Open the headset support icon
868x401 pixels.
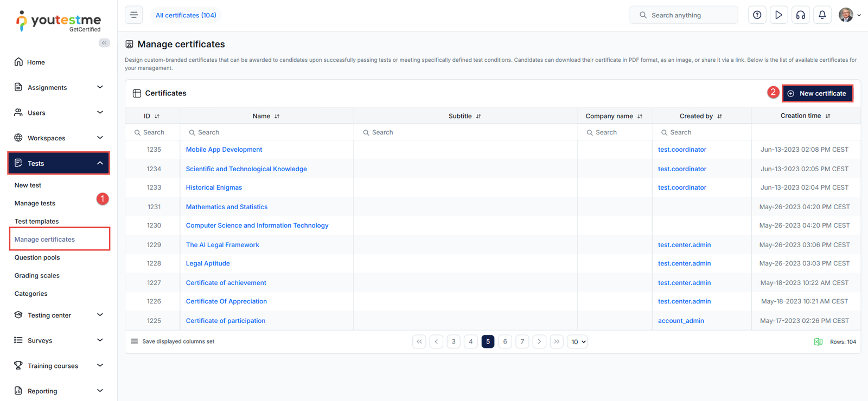point(800,15)
